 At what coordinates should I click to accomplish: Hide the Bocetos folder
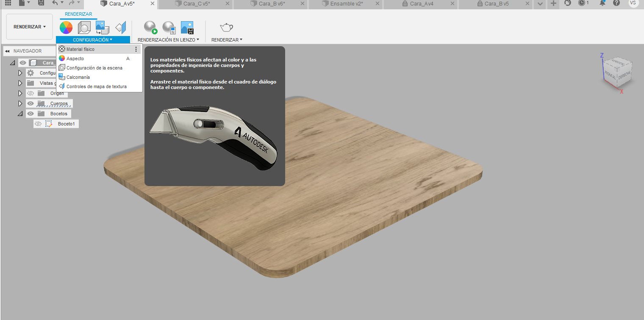31,114
